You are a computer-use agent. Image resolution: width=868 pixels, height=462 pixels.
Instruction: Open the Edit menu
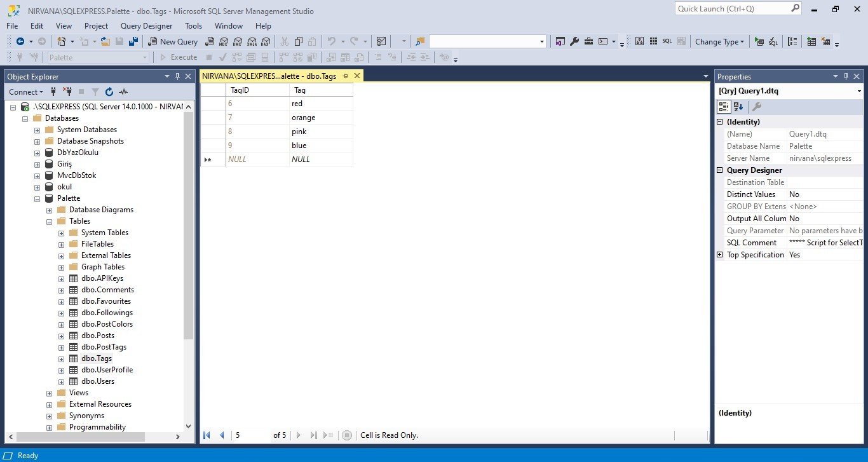coord(37,26)
